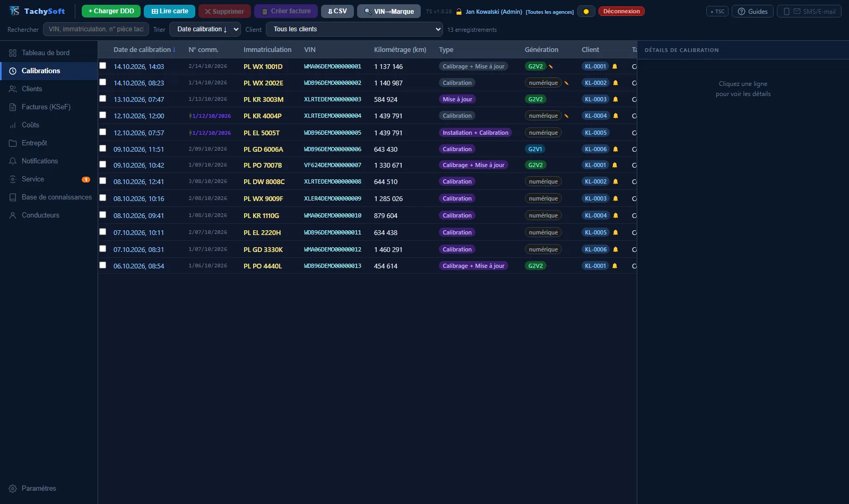Open the Trier sort dropdown
Viewport: 849px width, 504px height.
[x=205, y=29]
